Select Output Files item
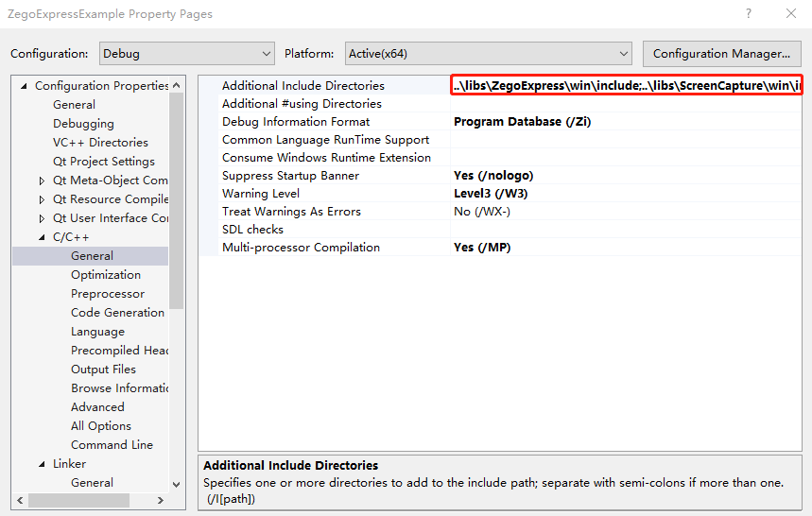Viewport: 812px width, 516px height. [104, 370]
